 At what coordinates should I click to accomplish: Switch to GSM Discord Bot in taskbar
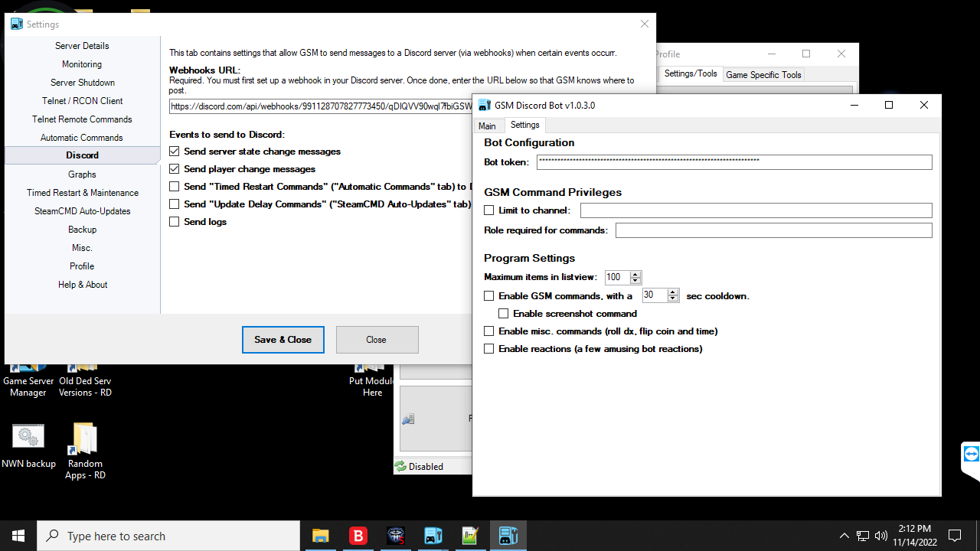(508, 536)
